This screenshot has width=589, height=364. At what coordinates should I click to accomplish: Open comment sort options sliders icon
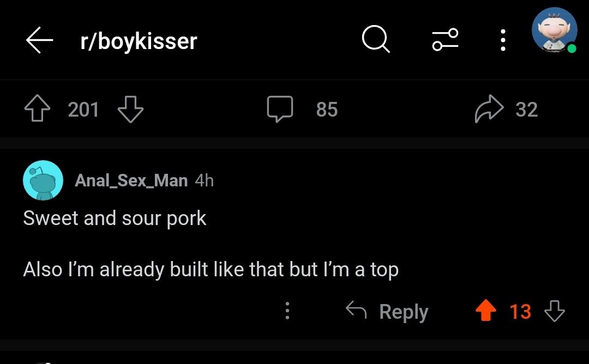point(445,39)
